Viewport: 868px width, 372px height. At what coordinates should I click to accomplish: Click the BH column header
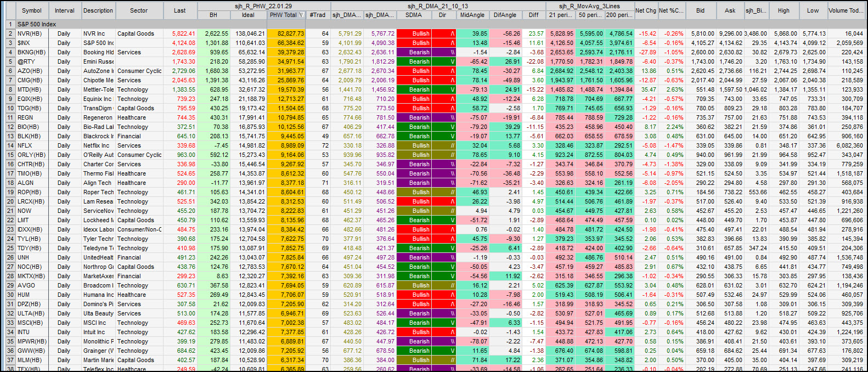tap(213, 15)
